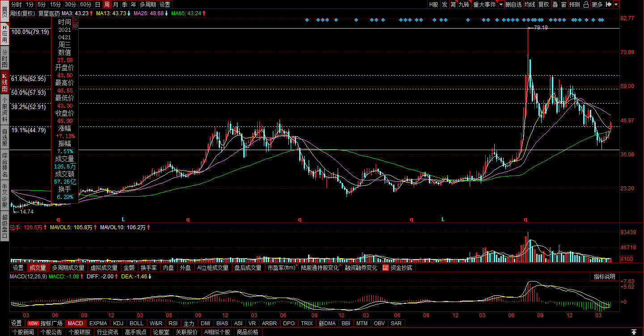
Task: Click the scroll-to-top arrow at bottom right
Action: click(634, 332)
